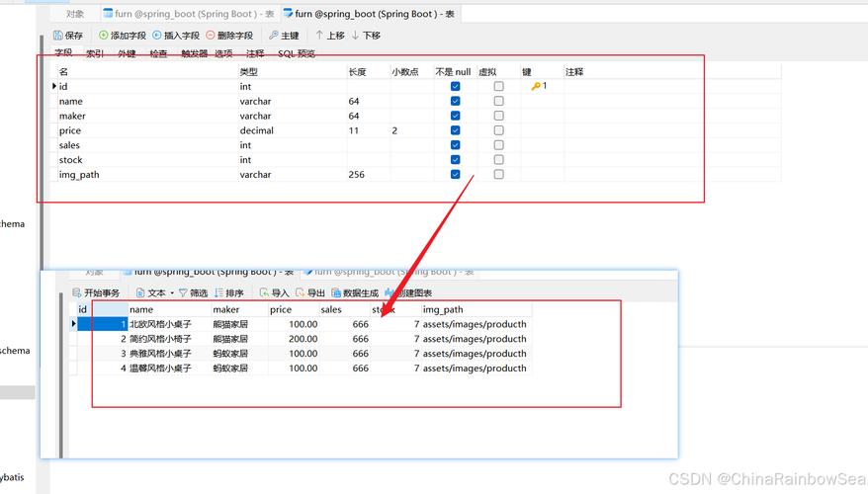Insert a field using 插入字段
Screen dimensions: 868x494
pos(176,36)
